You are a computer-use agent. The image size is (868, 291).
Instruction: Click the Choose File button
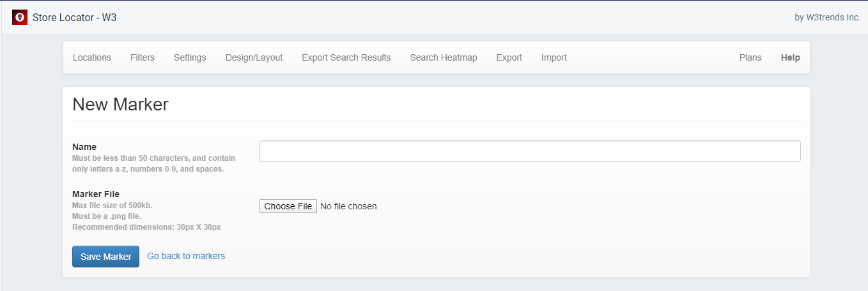pyautogui.click(x=288, y=206)
